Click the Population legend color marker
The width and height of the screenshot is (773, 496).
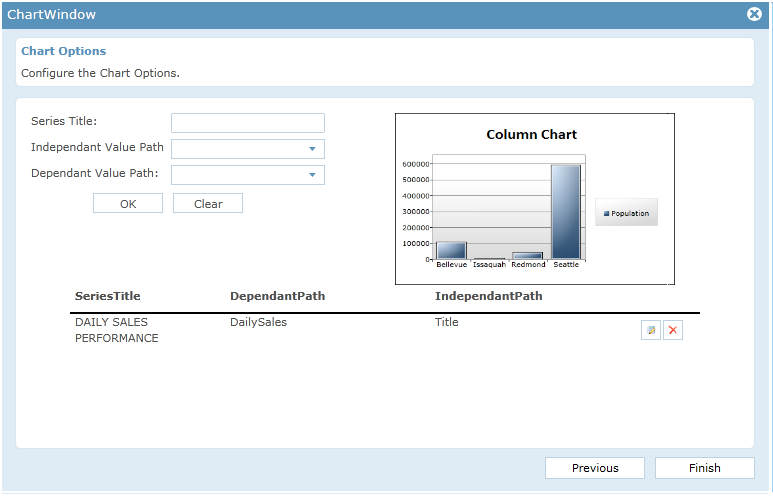pos(607,213)
